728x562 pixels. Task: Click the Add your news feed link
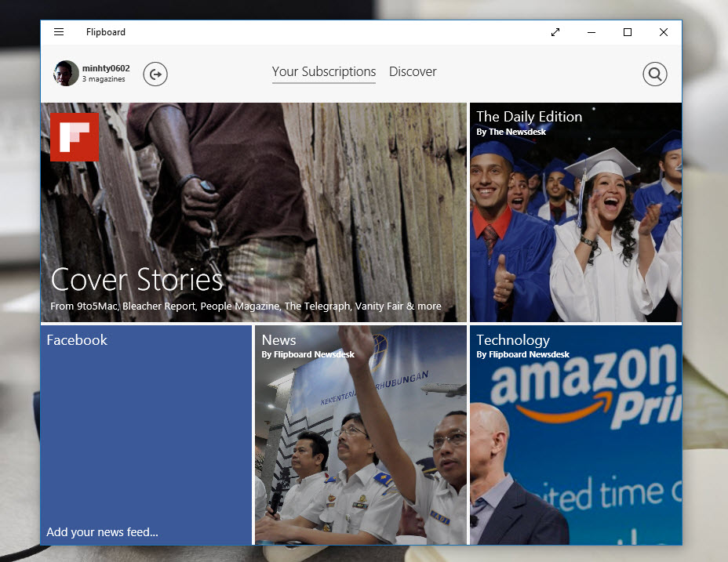tap(102, 532)
